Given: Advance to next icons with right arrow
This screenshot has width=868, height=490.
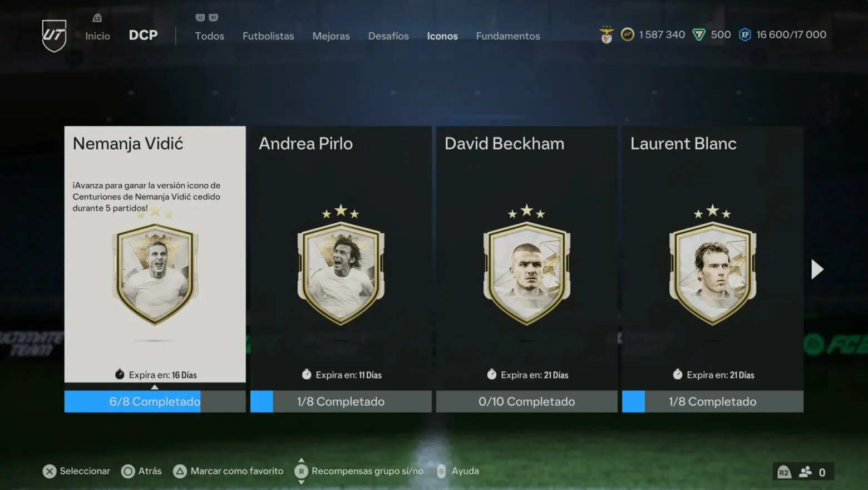Looking at the screenshot, I should 817,269.
